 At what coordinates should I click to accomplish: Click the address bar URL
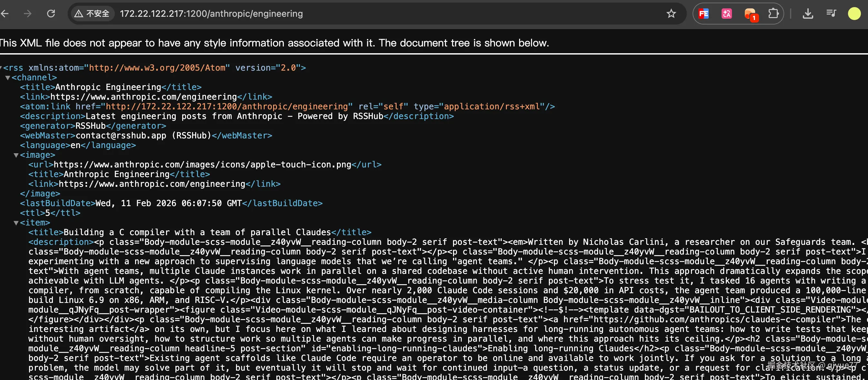click(x=211, y=14)
